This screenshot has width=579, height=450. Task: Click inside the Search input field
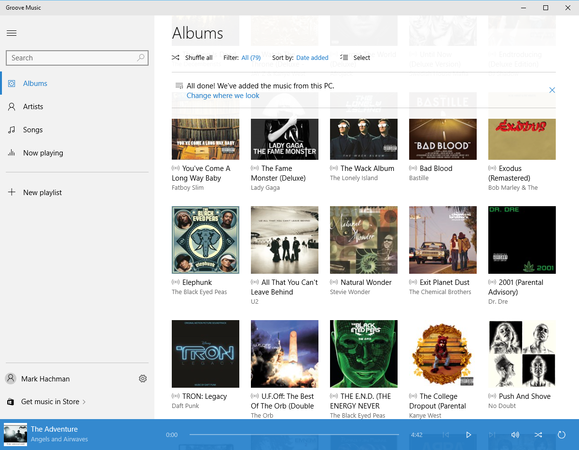click(77, 58)
